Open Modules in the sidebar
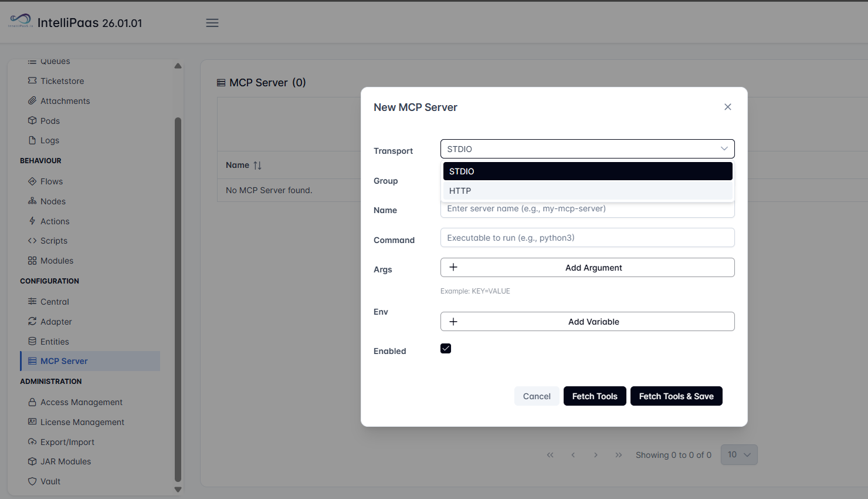Screen dimensions: 868x499 57,261
